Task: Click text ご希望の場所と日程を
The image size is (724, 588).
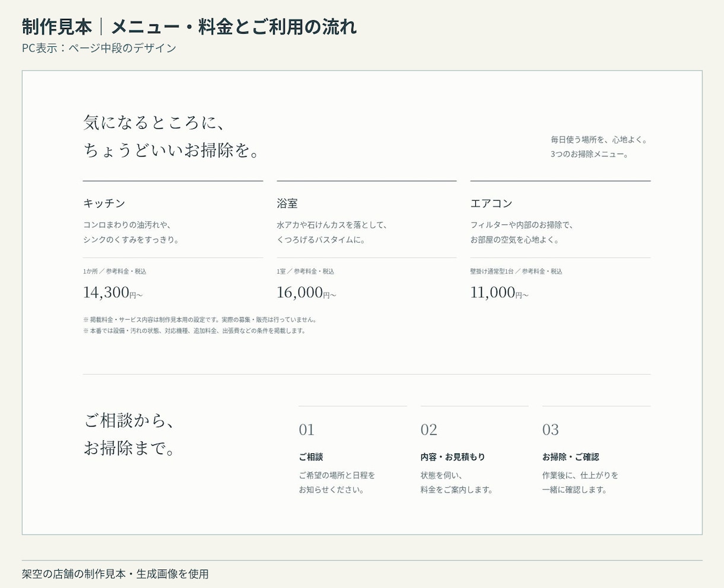Action: coord(337,475)
